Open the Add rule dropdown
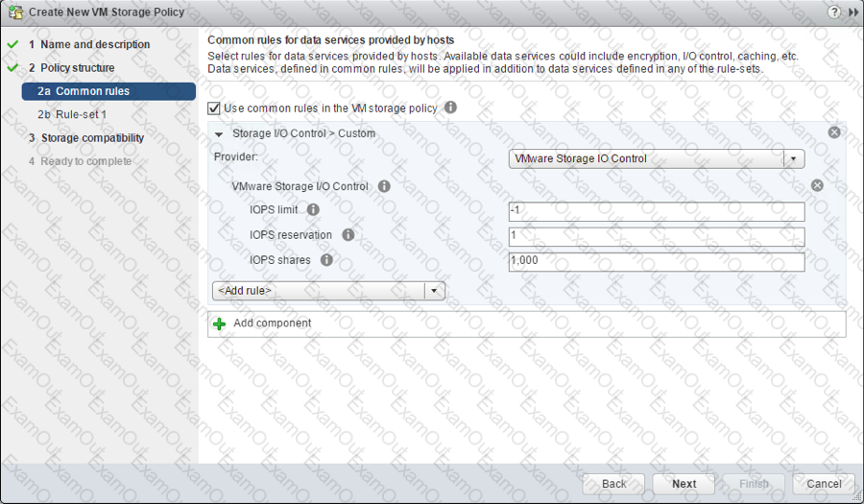This screenshot has height=504, width=864. pos(328,291)
